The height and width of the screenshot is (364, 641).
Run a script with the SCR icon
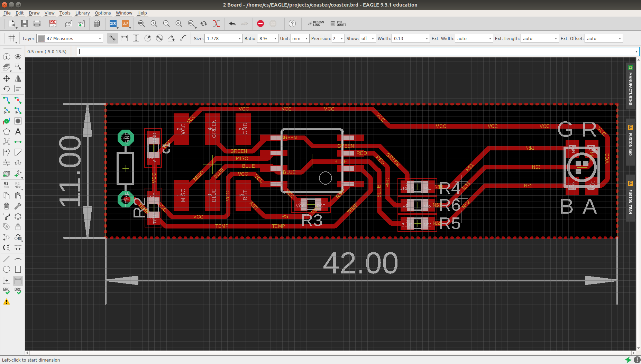pyautogui.click(x=113, y=24)
